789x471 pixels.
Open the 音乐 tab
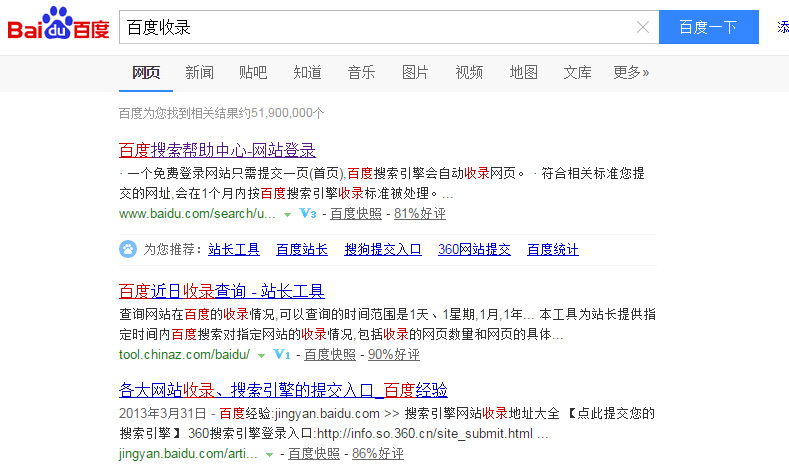coord(361,72)
